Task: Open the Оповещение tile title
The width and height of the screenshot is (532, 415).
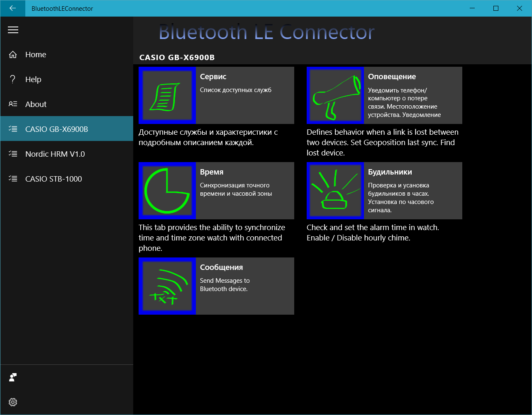Action: [392, 77]
